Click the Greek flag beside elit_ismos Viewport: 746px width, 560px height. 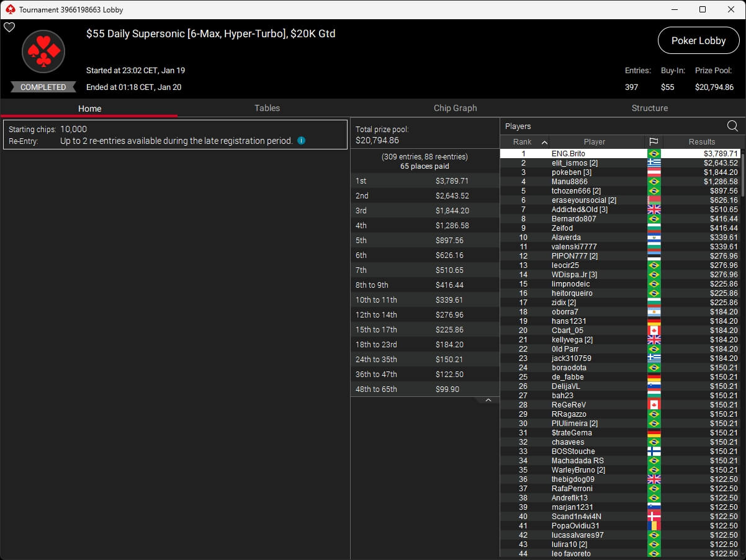point(654,163)
